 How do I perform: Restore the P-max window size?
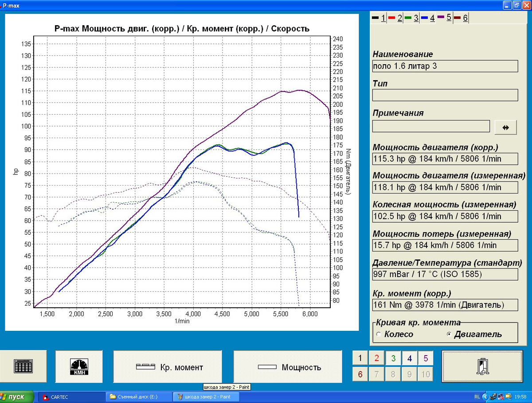pyautogui.click(x=517, y=5)
